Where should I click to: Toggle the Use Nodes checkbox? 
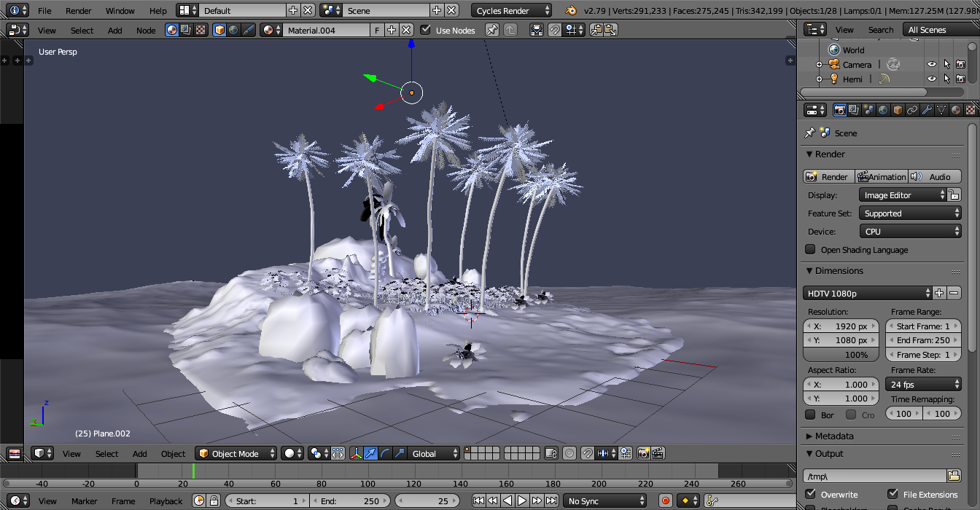tap(427, 30)
